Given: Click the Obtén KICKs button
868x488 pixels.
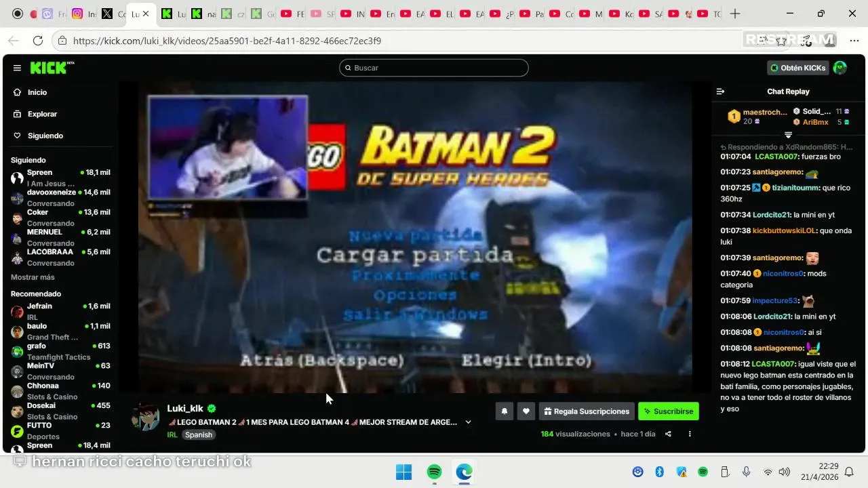Looking at the screenshot, I should 798,68.
